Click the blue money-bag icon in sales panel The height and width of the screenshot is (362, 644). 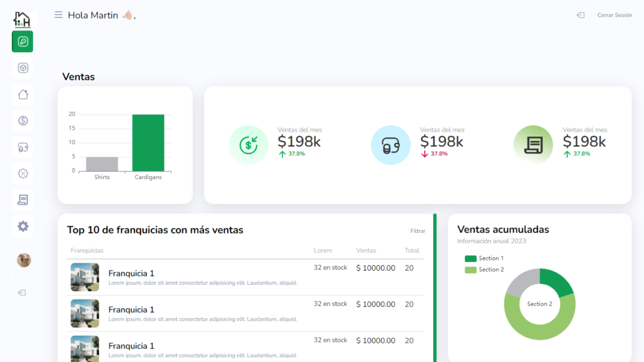[x=390, y=145]
